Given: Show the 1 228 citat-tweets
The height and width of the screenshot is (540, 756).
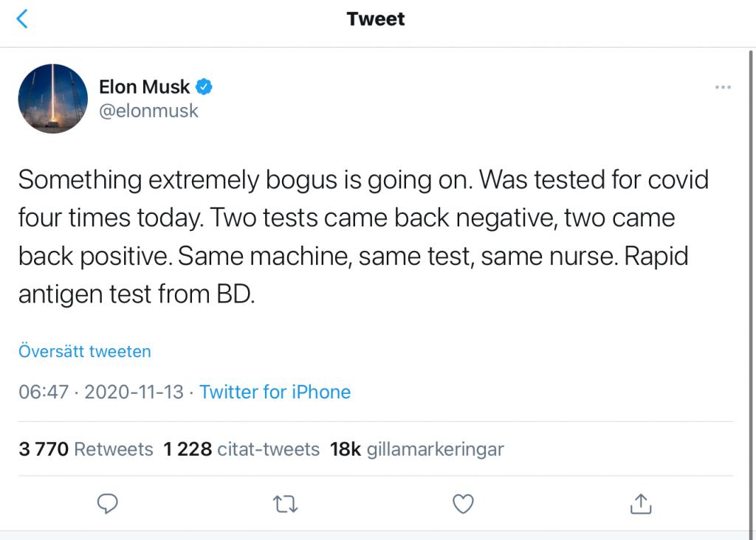Looking at the screenshot, I should point(241,449).
